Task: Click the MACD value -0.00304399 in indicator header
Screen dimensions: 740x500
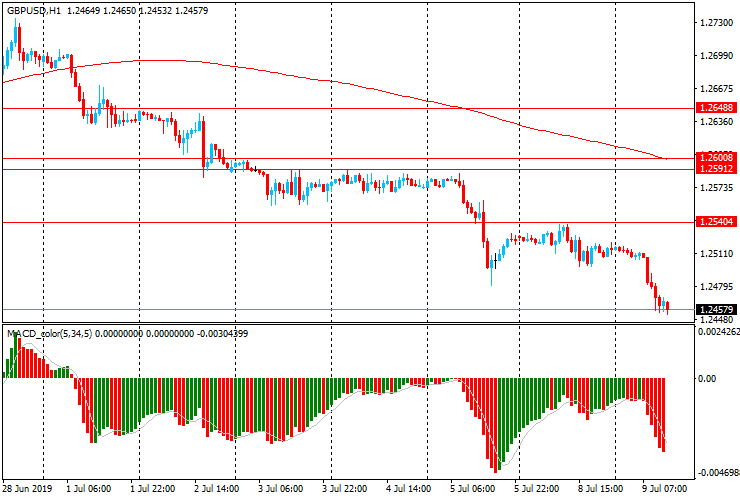Action: click(x=223, y=334)
